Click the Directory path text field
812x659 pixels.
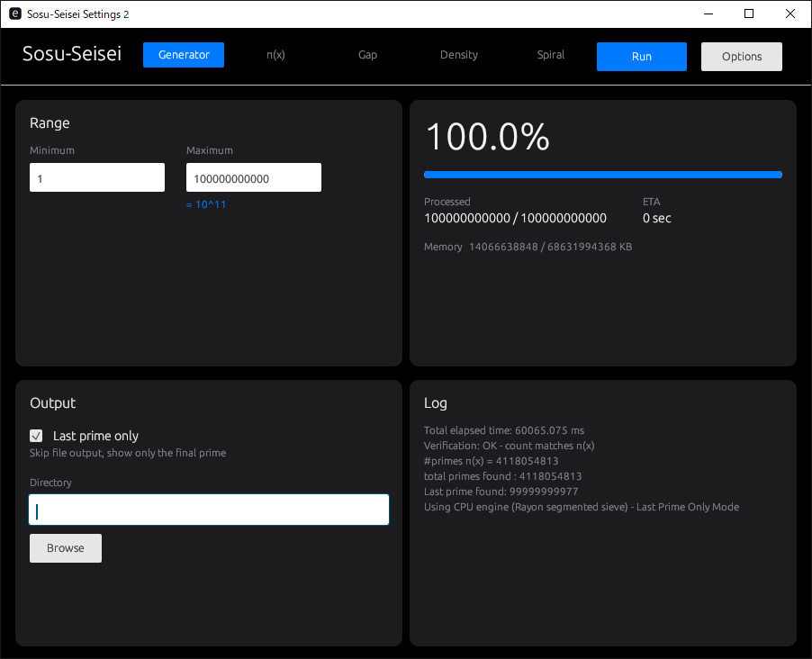click(x=209, y=510)
